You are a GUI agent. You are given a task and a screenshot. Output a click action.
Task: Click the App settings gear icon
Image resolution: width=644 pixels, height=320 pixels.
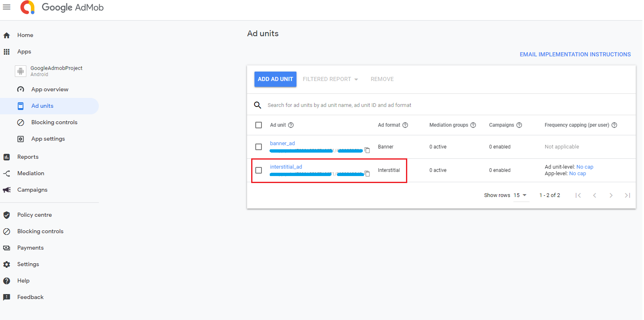pyautogui.click(x=21, y=139)
